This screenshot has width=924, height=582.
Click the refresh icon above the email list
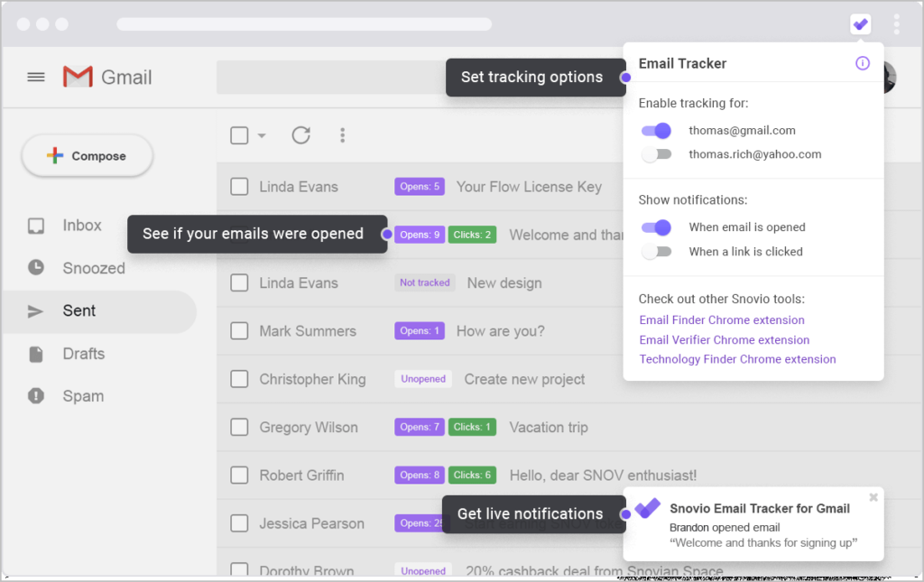coord(300,135)
